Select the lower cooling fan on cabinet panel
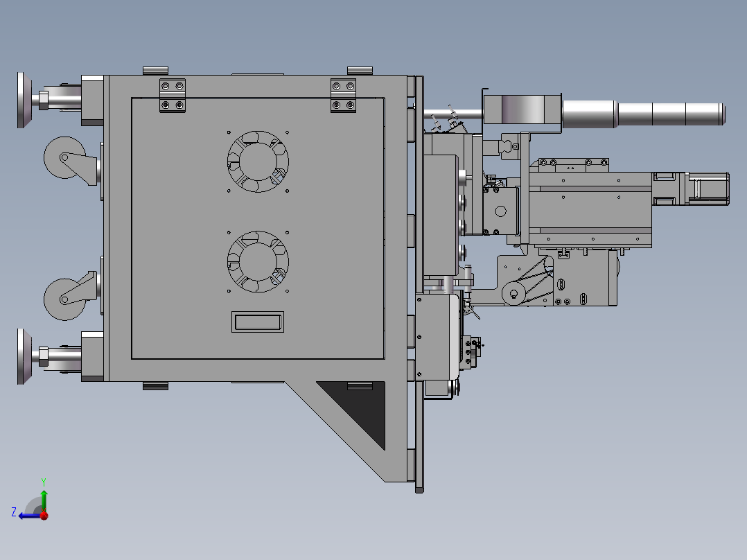The image size is (747, 560). pyautogui.click(x=258, y=262)
